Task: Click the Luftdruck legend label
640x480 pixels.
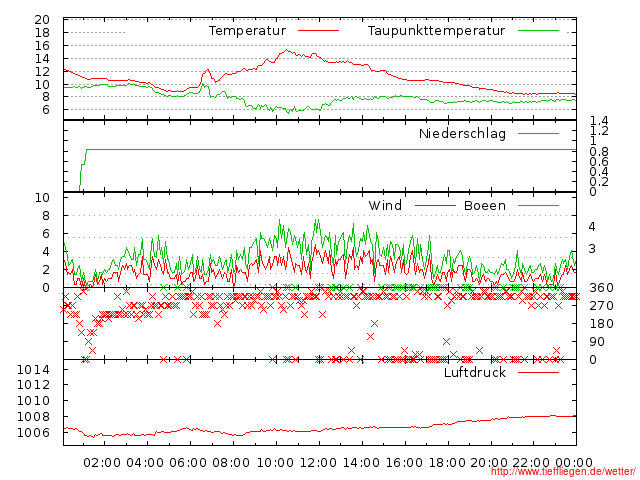Action: click(x=475, y=372)
